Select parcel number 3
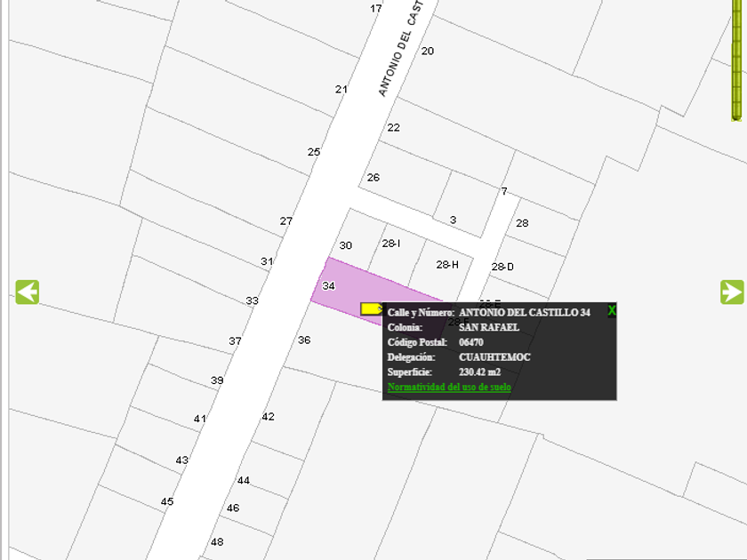Screen dimensions: 747x560 (453, 220)
